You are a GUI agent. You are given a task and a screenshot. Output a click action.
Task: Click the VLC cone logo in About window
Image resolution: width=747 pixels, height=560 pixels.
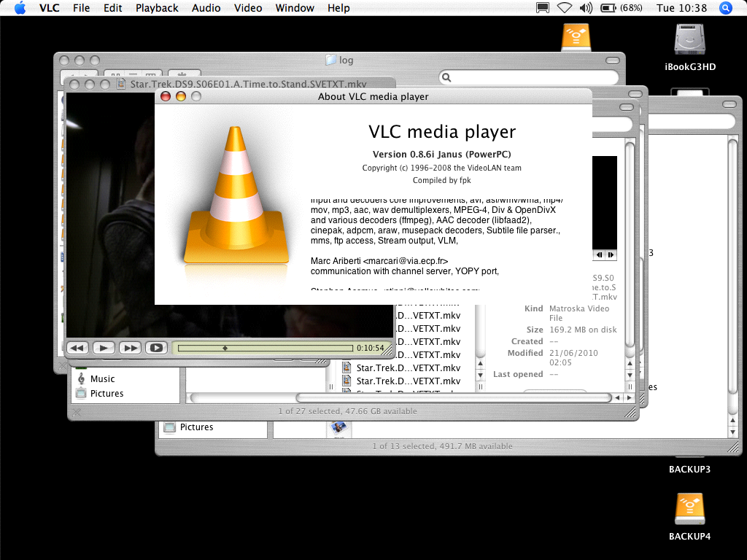coord(236,195)
